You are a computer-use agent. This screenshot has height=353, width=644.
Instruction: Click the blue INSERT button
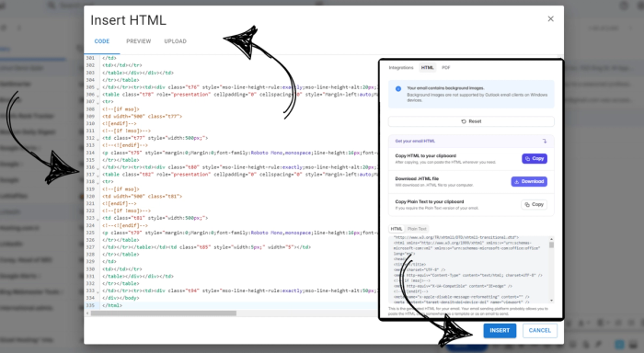click(x=500, y=330)
